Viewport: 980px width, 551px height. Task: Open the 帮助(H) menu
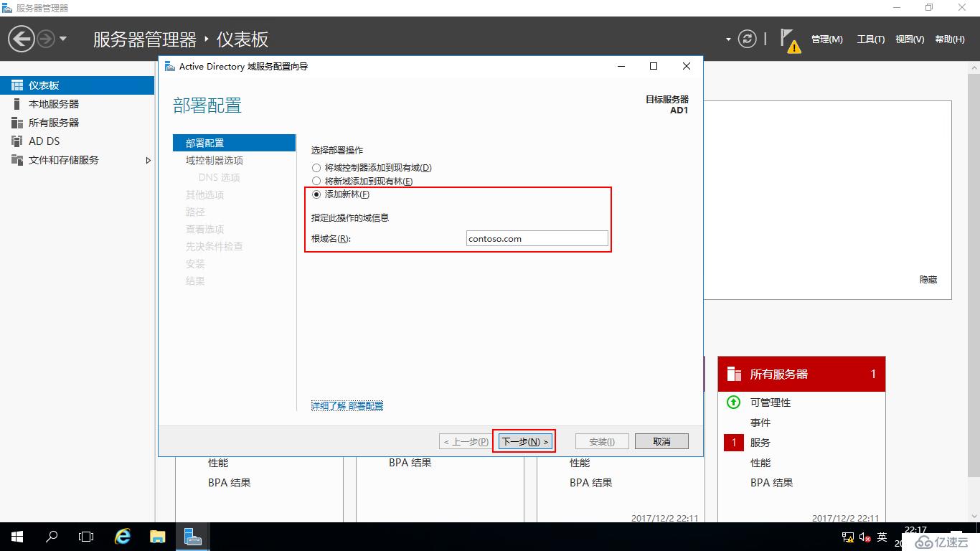tap(950, 39)
